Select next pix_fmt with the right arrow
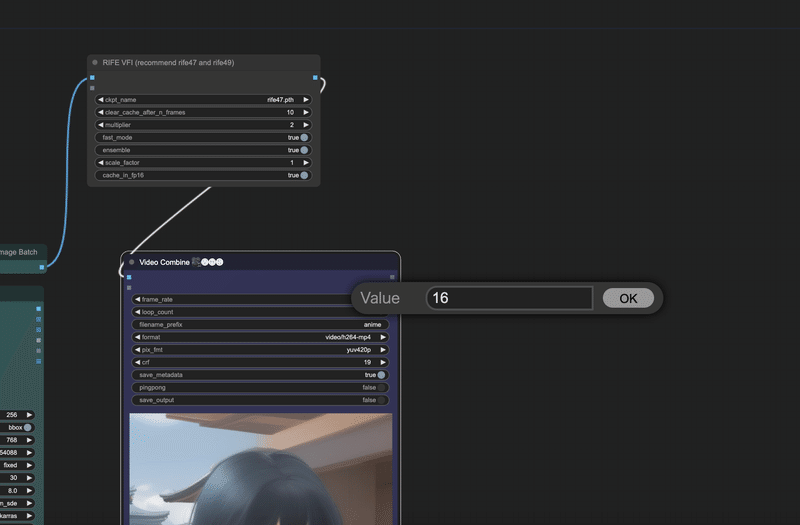 (383, 349)
